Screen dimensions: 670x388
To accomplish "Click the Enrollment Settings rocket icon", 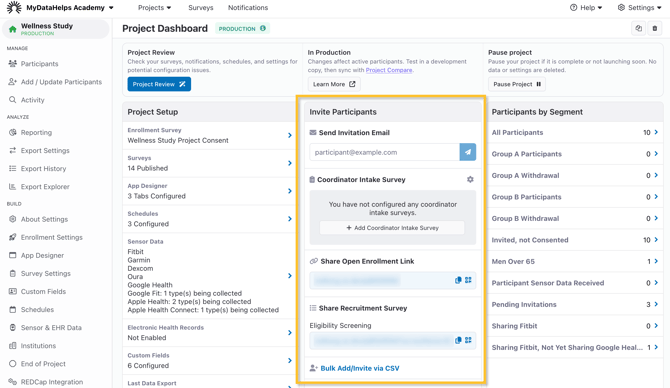I will (x=12, y=237).
